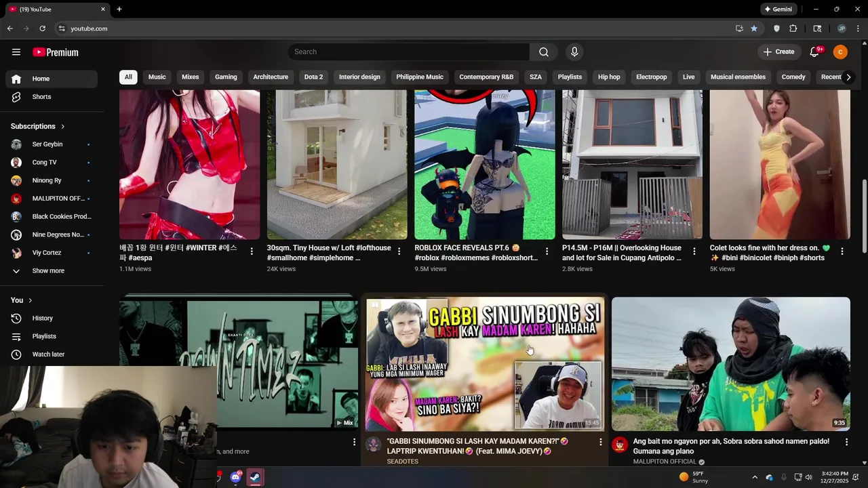Select the Music filter chip
Screen dimensions: 868x488
pos(157,77)
